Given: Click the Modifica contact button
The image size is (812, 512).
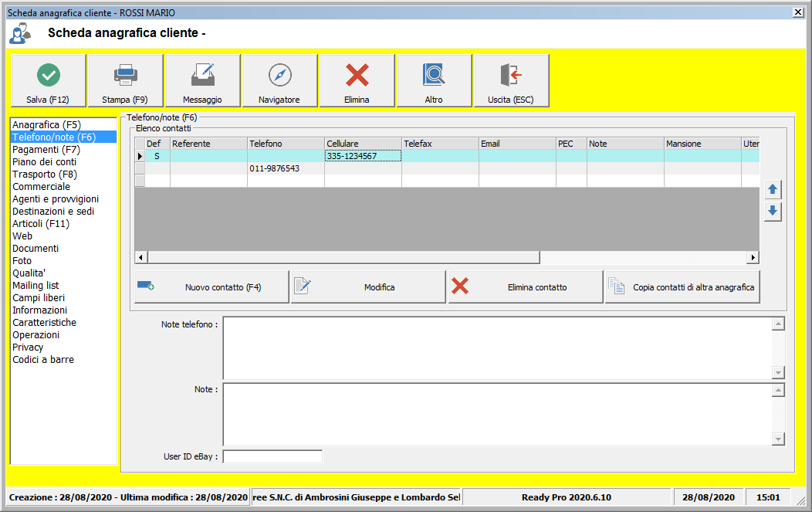Looking at the screenshot, I should (368, 287).
